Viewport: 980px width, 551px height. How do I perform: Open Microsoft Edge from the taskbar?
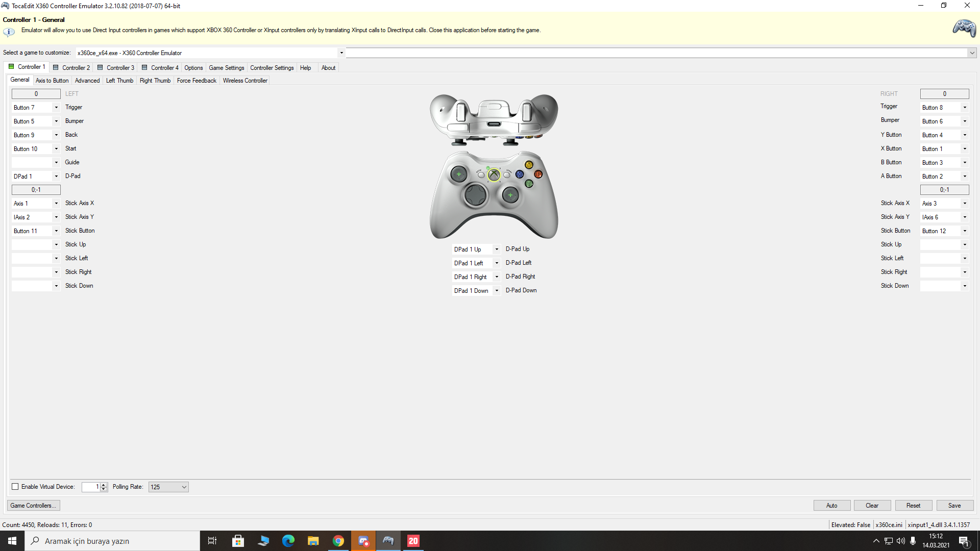pyautogui.click(x=288, y=541)
